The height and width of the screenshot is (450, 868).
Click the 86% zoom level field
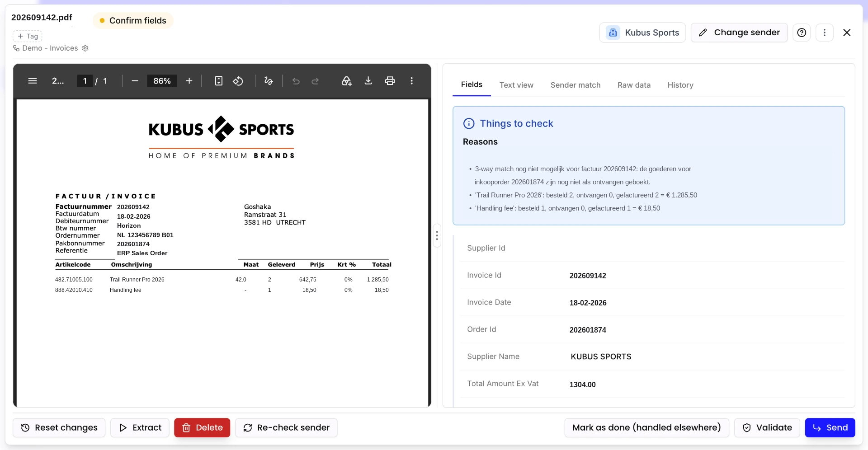[162, 81]
